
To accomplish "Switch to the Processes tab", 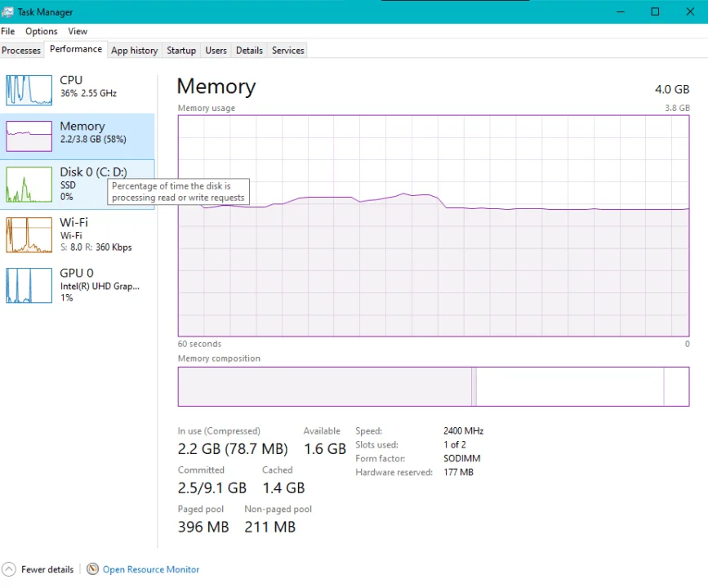I will coord(21,50).
